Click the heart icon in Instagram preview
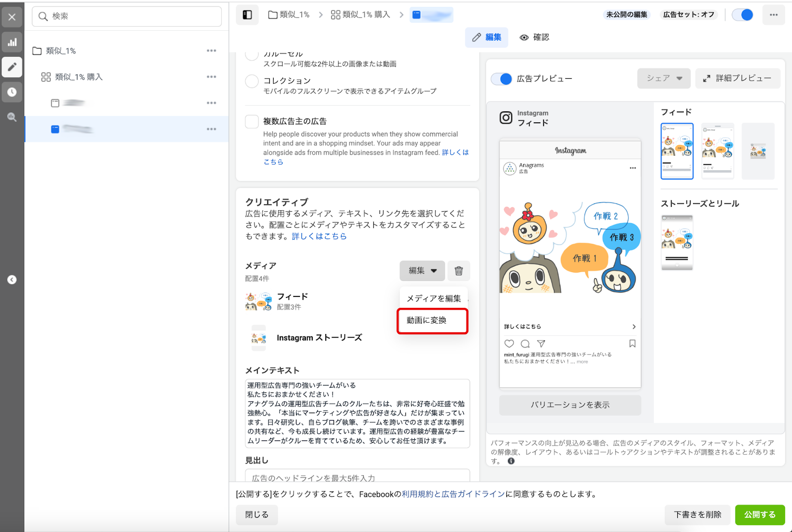This screenshot has height=532, width=792. pyautogui.click(x=509, y=343)
